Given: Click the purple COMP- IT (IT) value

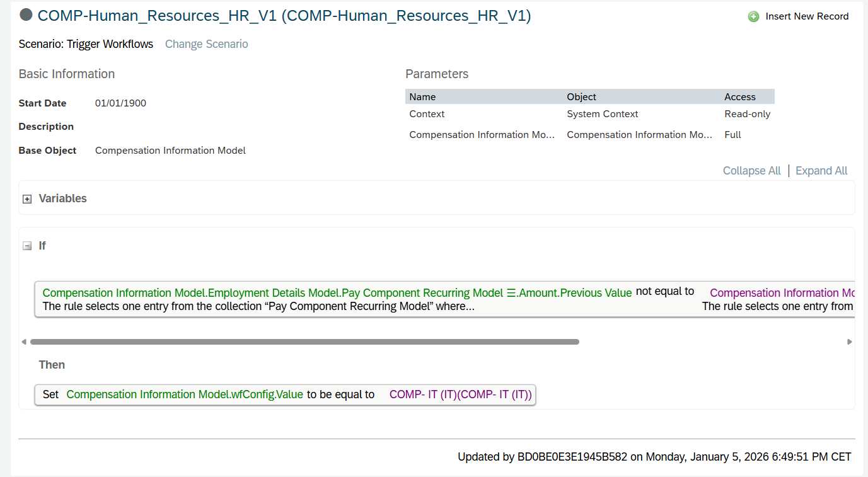Looking at the screenshot, I should coord(460,394).
